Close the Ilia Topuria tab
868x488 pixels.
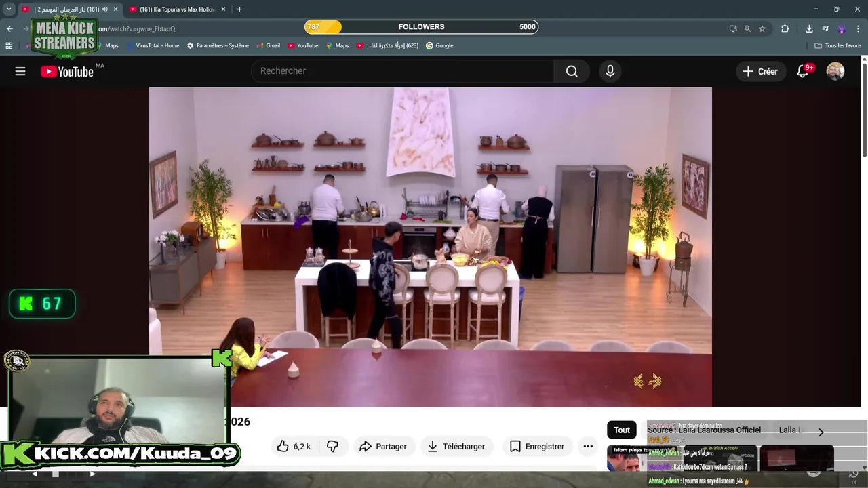pyautogui.click(x=223, y=9)
